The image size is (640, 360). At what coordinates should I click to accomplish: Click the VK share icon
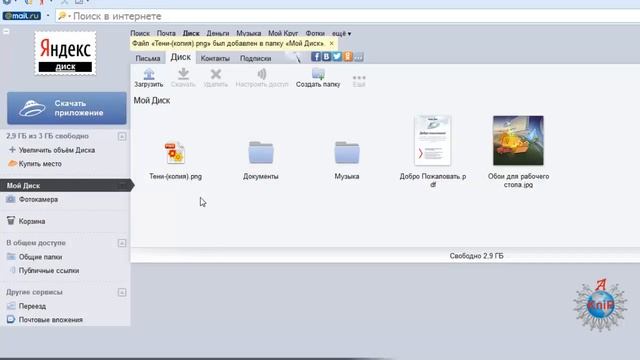coord(326,56)
